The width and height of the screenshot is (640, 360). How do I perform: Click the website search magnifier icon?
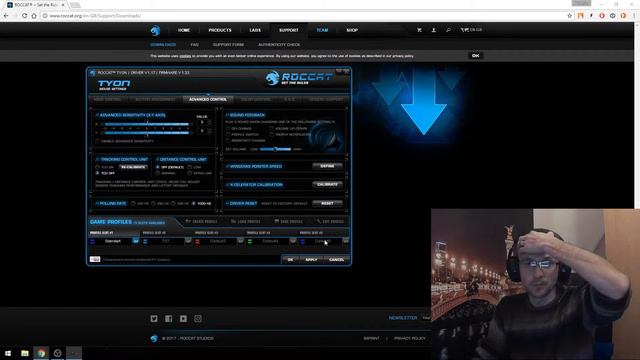coord(448,30)
